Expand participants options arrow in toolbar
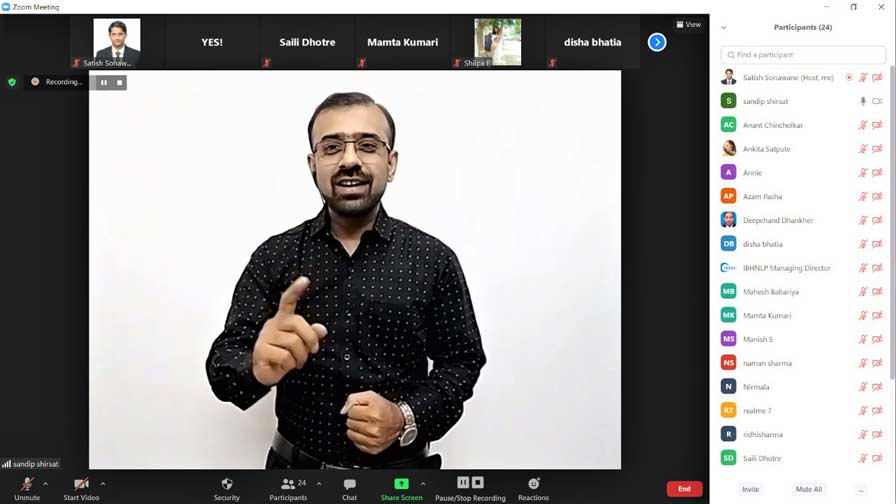 click(x=319, y=484)
